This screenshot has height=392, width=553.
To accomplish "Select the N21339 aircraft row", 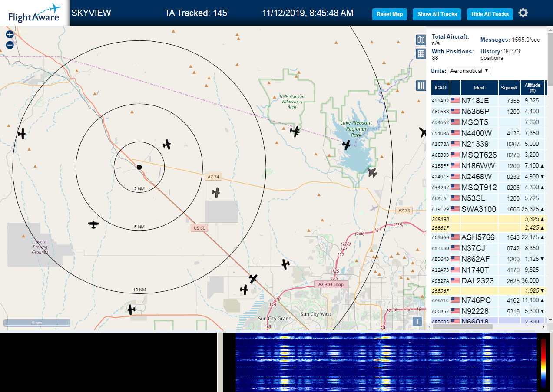I will pyautogui.click(x=488, y=144).
